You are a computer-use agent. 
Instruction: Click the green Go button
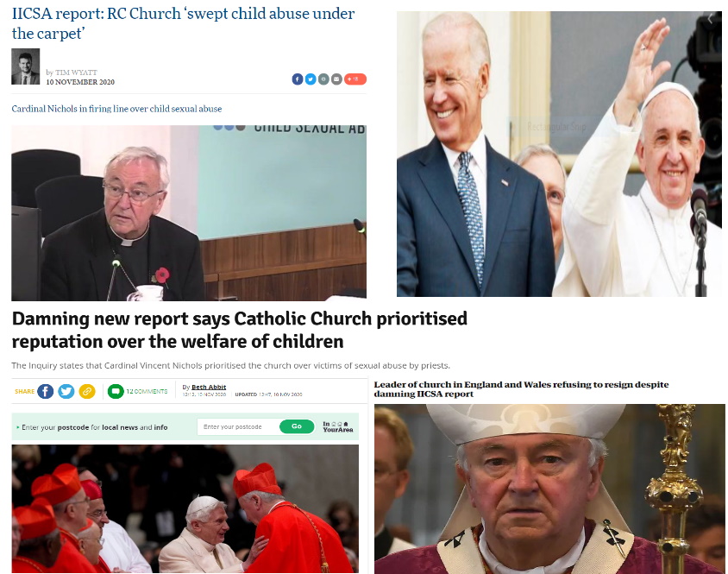[x=297, y=426]
